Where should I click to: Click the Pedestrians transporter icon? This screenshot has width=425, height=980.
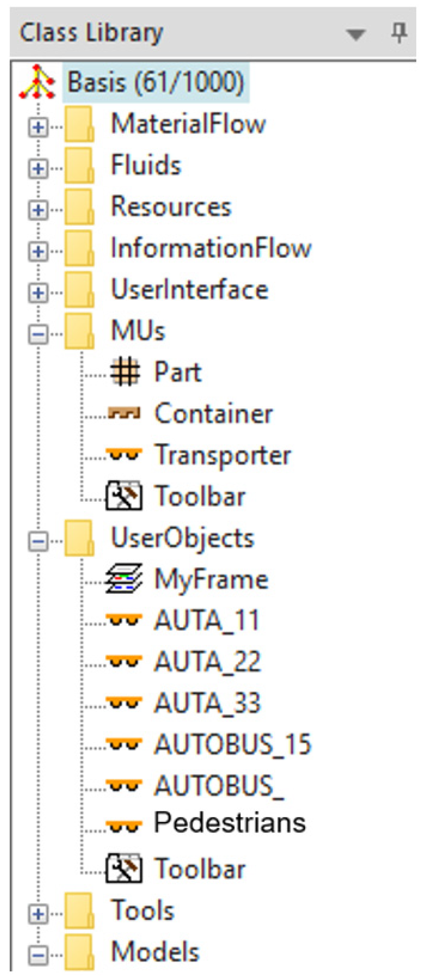point(124,826)
